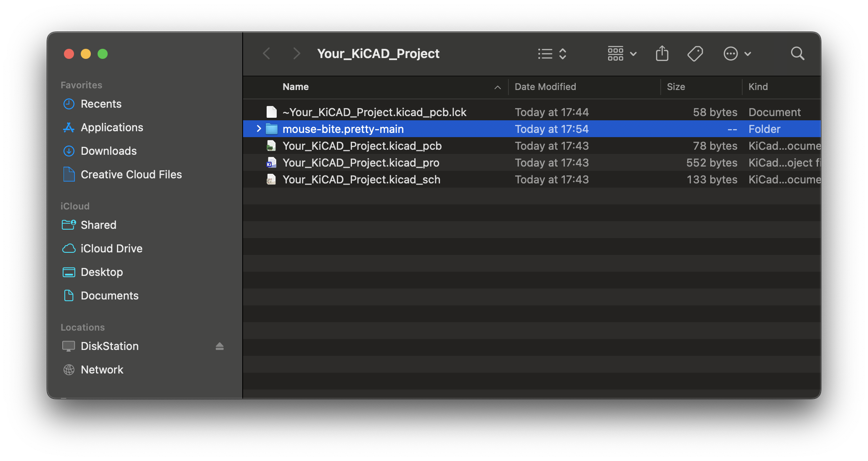Click the Share toolbar icon

[662, 53]
